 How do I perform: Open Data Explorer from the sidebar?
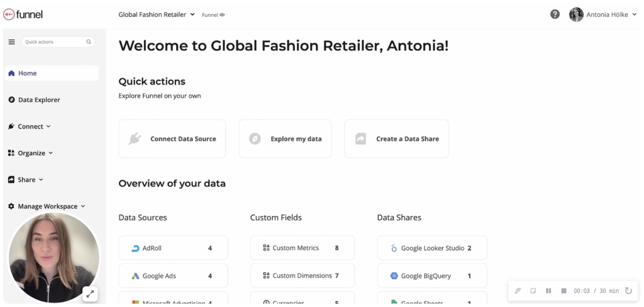(x=34, y=100)
